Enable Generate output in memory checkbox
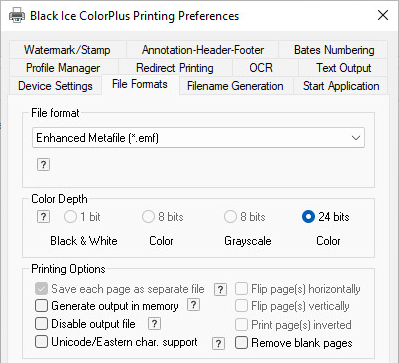The height and width of the screenshot is (363, 399). (x=41, y=306)
